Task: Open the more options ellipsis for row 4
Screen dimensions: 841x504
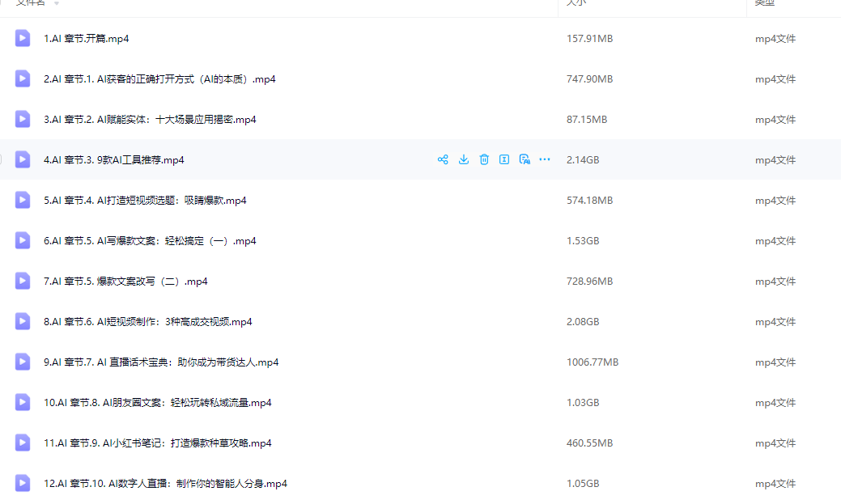Action: click(x=545, y=159)
